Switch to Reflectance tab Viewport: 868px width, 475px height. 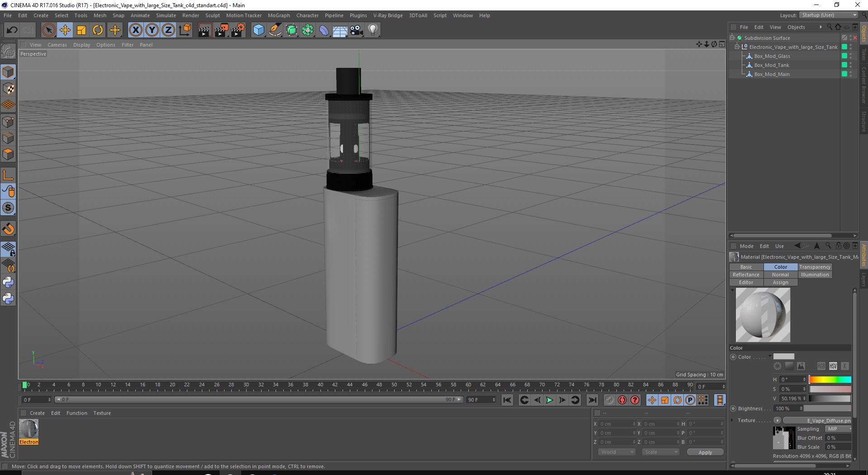point(746,275)
